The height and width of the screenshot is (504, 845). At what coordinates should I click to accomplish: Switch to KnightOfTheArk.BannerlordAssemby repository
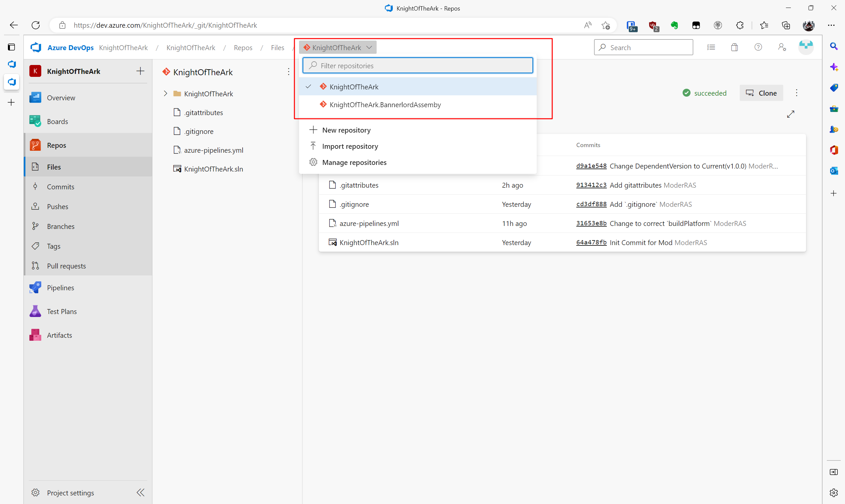coord(385,105)
